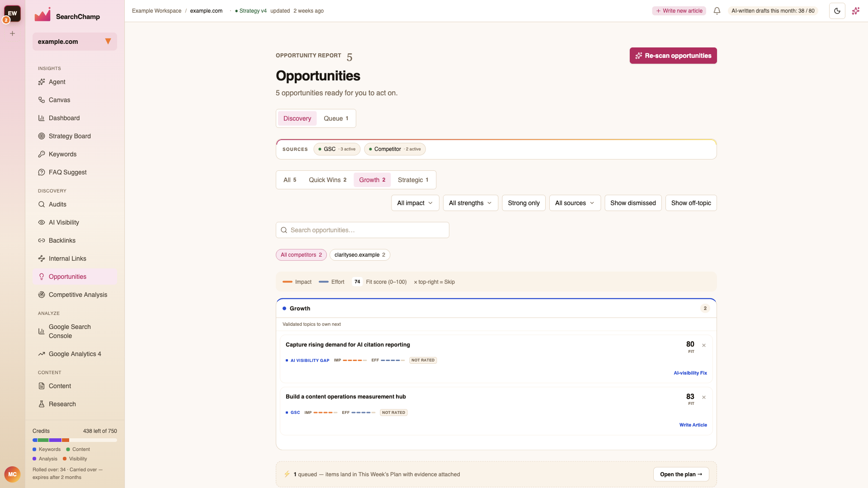Switch to the Queue tab
868x488 pixels.
click(336, 118)
